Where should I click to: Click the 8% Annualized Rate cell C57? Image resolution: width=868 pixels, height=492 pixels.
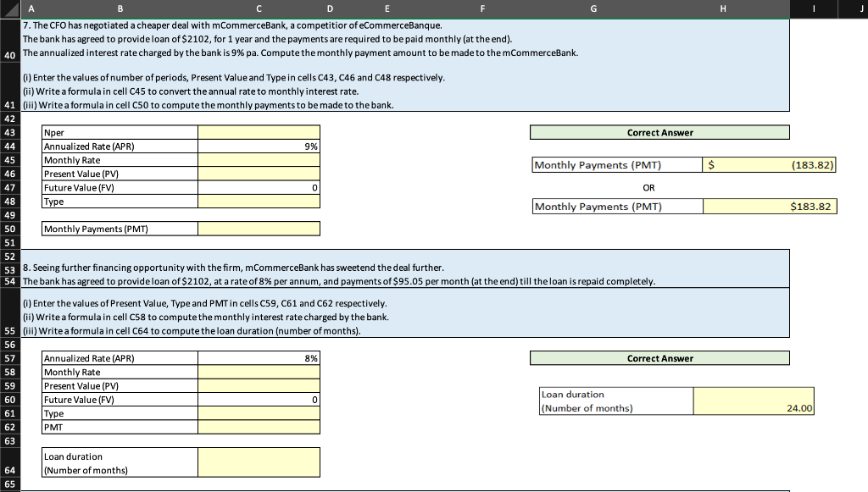[x=259, y=358]
